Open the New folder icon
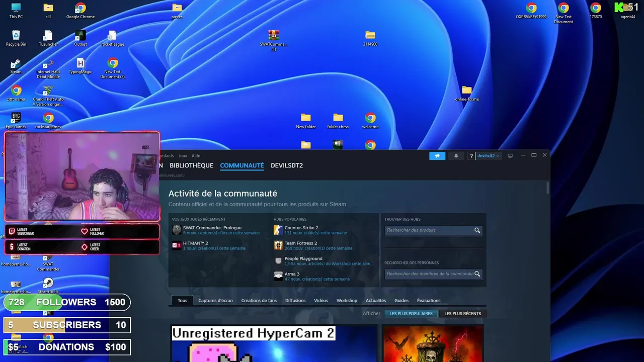 pyautogui.click(x=306, y=121)
